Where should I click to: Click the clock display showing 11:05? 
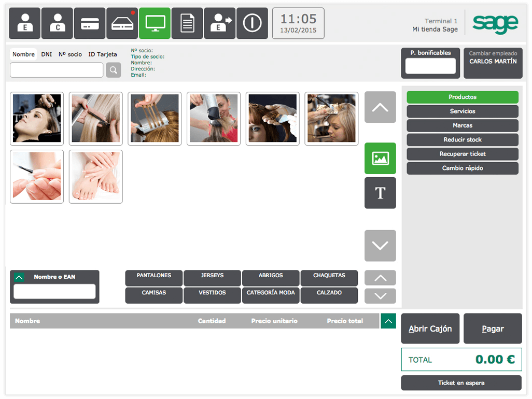pyautogui.click(x=298, y=23)
